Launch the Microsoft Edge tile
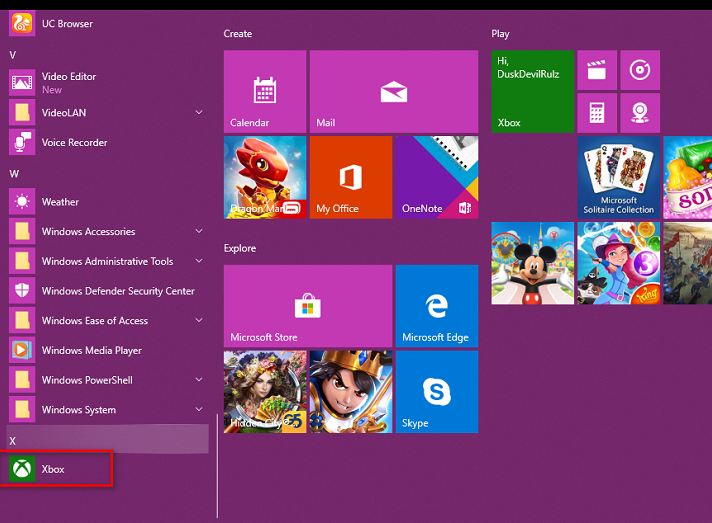The width and height of the screenshot is (712, 523). tap(437, 306)
